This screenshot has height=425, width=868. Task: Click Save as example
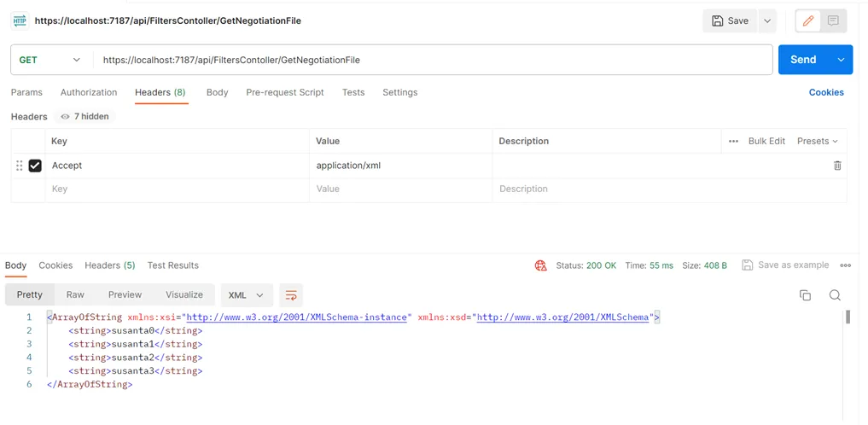point(785,265)
